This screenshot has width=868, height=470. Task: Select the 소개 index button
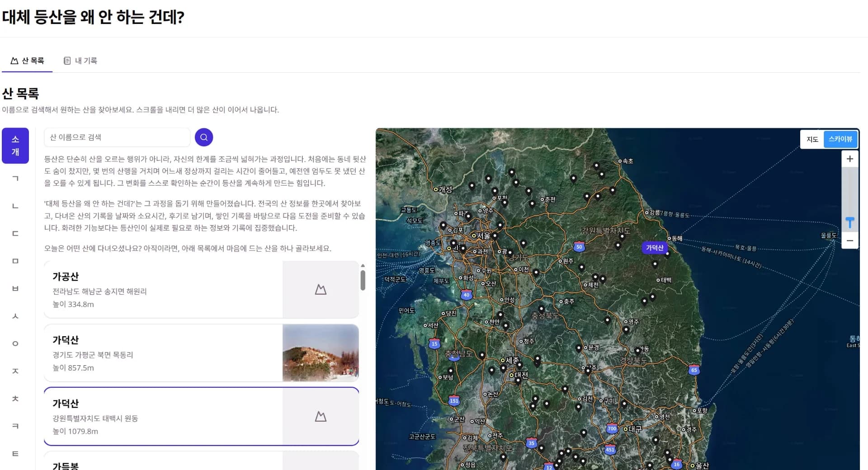(x=15, y=146)
